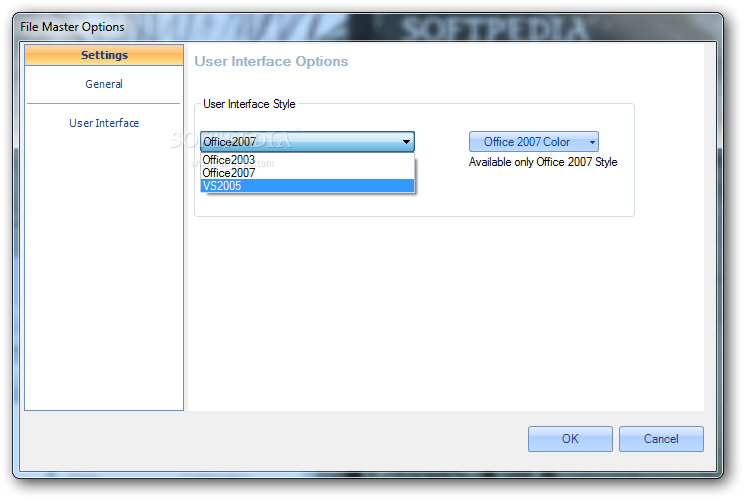Screen dimensions: 744x499
Task: Dismiss the dialog with Cancel
Action: click(661, 439)
